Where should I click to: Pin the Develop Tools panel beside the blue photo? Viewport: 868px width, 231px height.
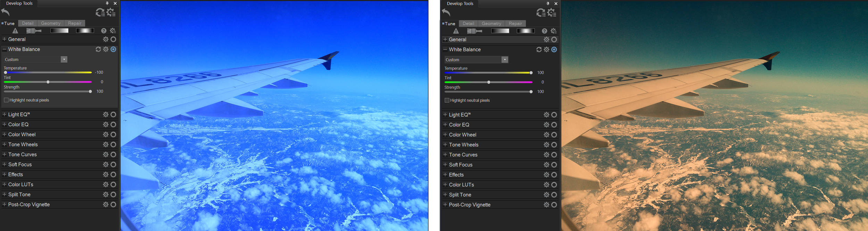107,3
